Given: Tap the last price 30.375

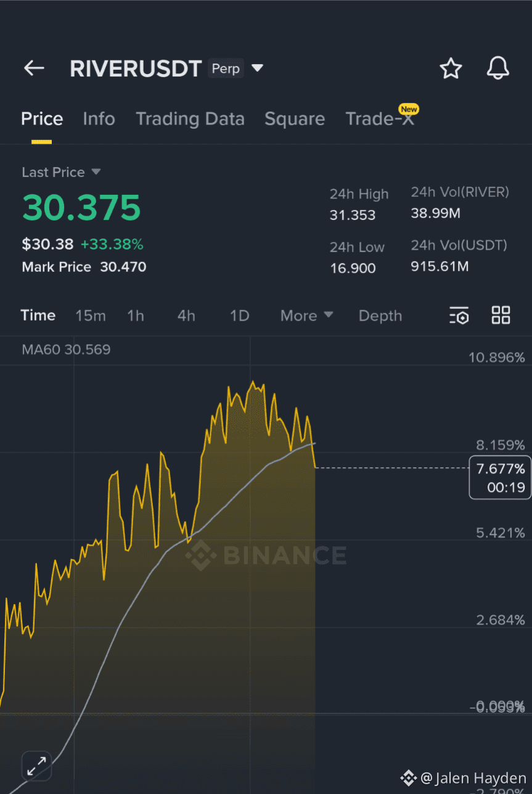Looking at the screenshot, I should [81, 208].
